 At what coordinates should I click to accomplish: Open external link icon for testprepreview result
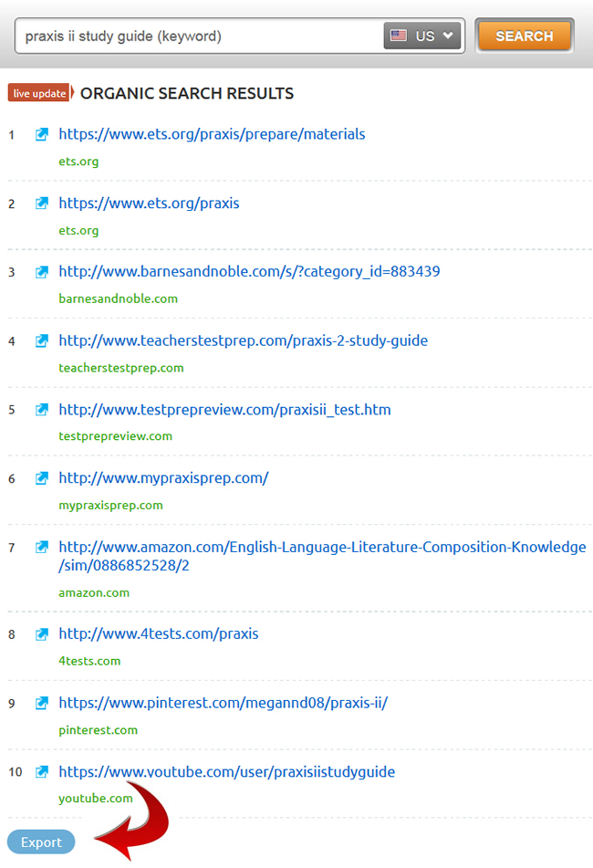pyautogui.click(x=41, y=410)
